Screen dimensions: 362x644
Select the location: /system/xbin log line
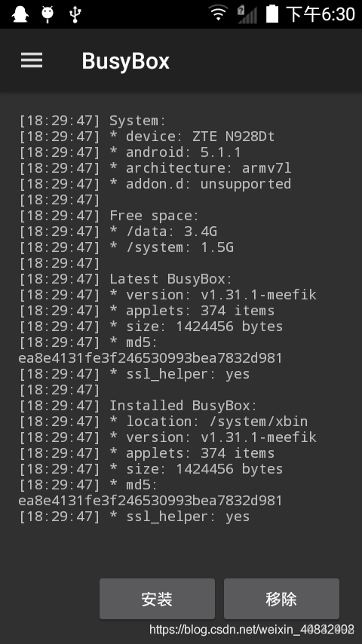[163, 422]
